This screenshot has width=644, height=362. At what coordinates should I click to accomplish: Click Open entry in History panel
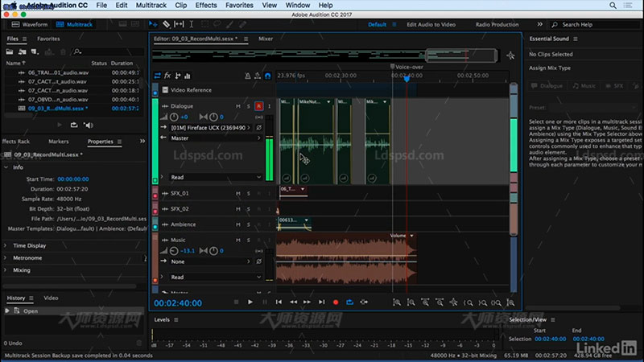point(31,311)
